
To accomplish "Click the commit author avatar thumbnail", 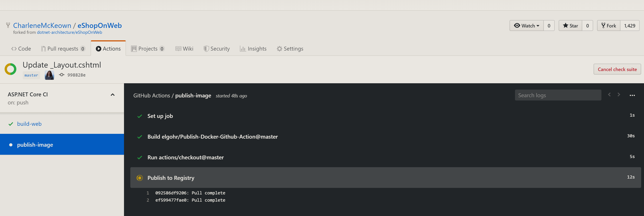I will click(49, 75).
